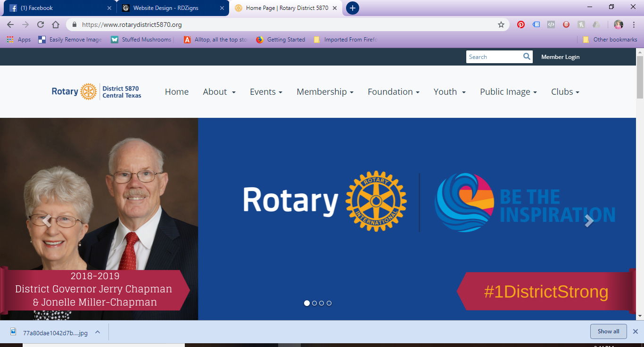Screen dimensions: 644x347
Task: Bookmark this page with the star
Action: pos(501,25)
